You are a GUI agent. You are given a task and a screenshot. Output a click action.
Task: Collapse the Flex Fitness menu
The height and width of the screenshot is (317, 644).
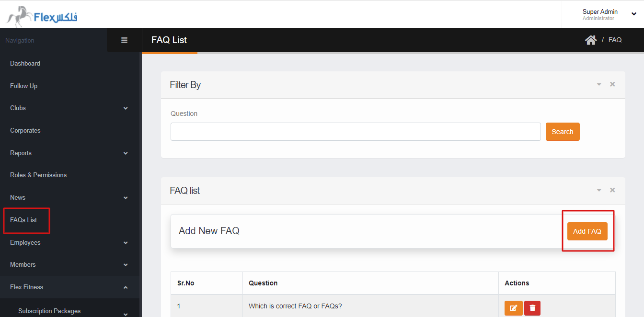tap(126, 287)
